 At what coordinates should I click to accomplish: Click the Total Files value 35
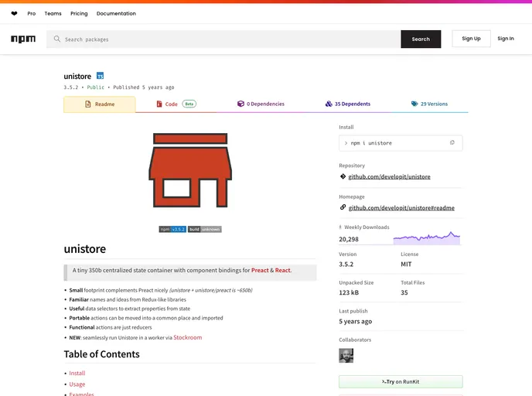click(x=404, y=292)
